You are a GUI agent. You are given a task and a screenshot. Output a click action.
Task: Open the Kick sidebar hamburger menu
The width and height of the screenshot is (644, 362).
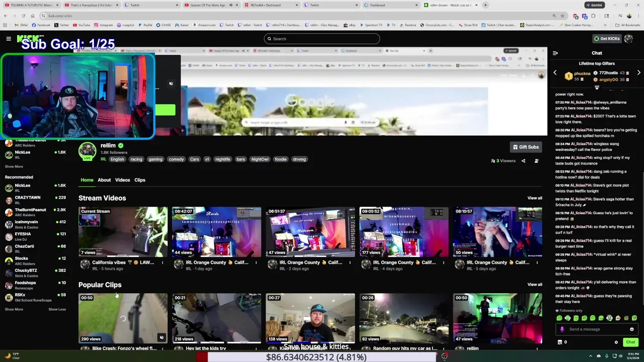coord(9,39)
